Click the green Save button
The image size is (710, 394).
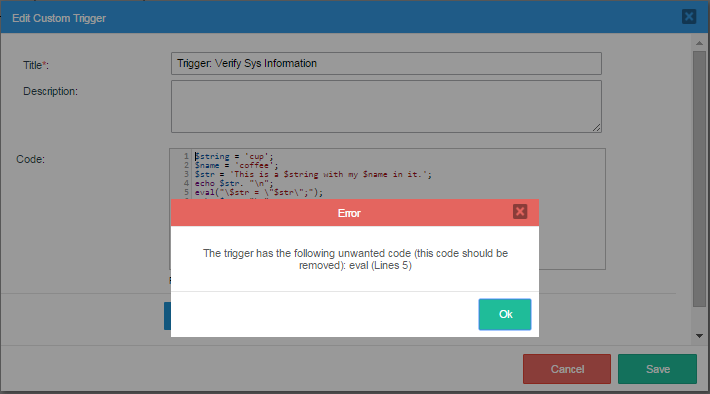[x=657, y=369]
